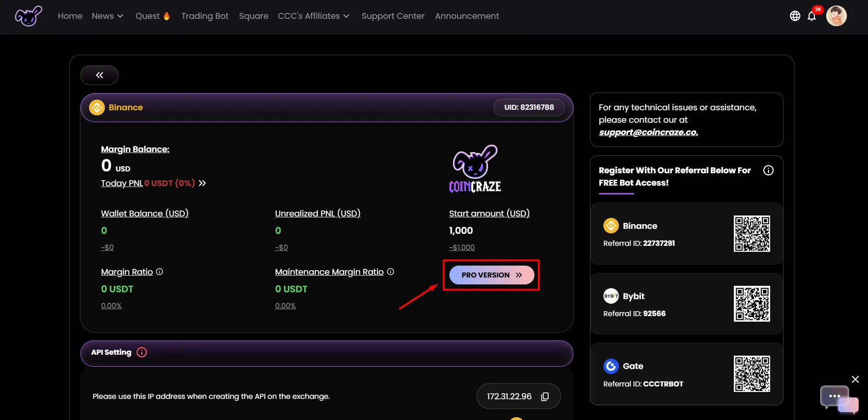Expand CCC's Affiliates dropdown menu

tap(313, 16)
